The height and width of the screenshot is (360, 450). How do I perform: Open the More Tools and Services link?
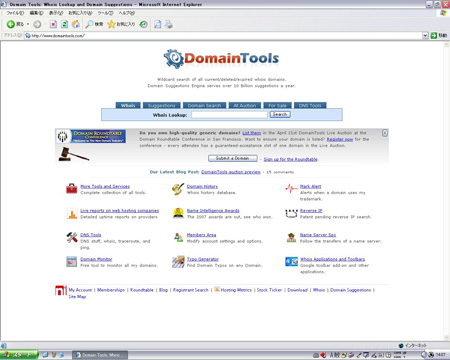pyautogui.click(x=105, y=186)
